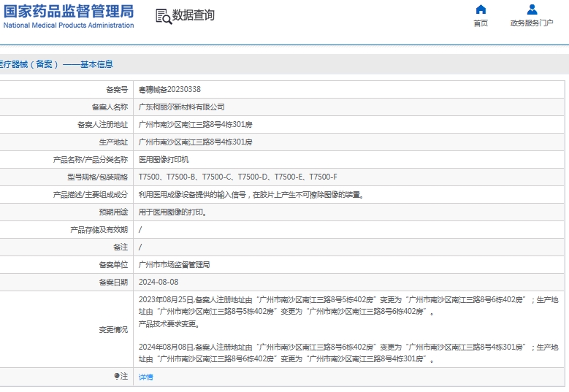Click the 国家药品监督管理局 logo
The image size is (569, 392).
[x=69, y=16]
